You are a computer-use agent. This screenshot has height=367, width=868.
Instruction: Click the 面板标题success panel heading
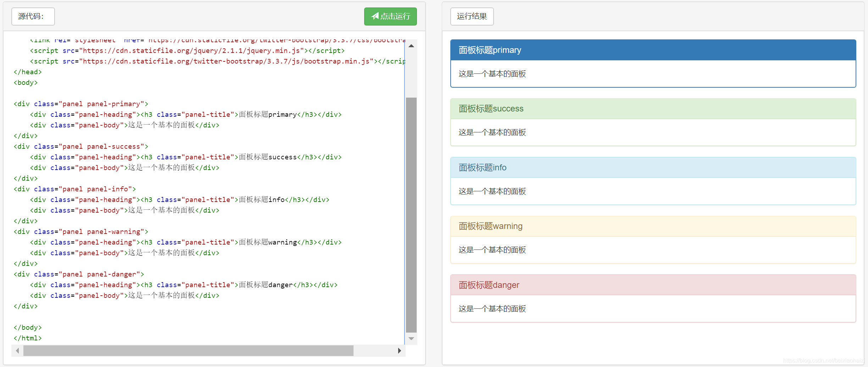tap(653, 109)
